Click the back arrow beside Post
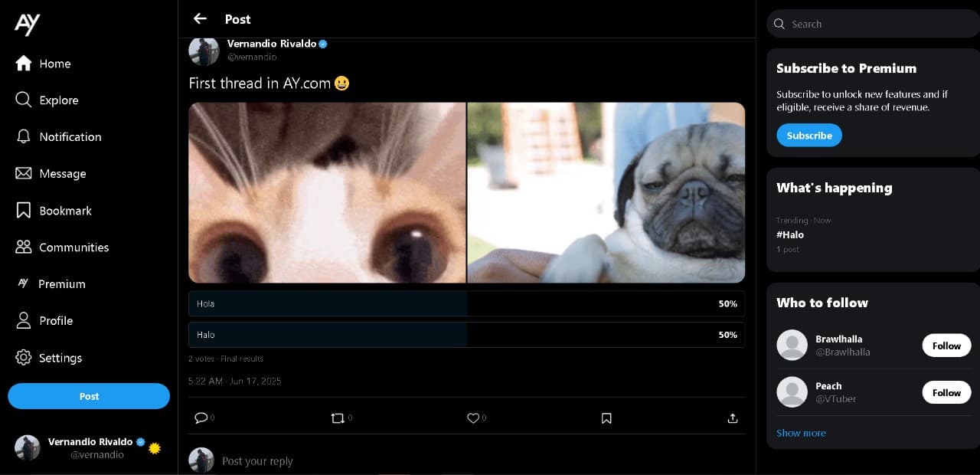Screen dimensions: 980x475 [201, 18]
